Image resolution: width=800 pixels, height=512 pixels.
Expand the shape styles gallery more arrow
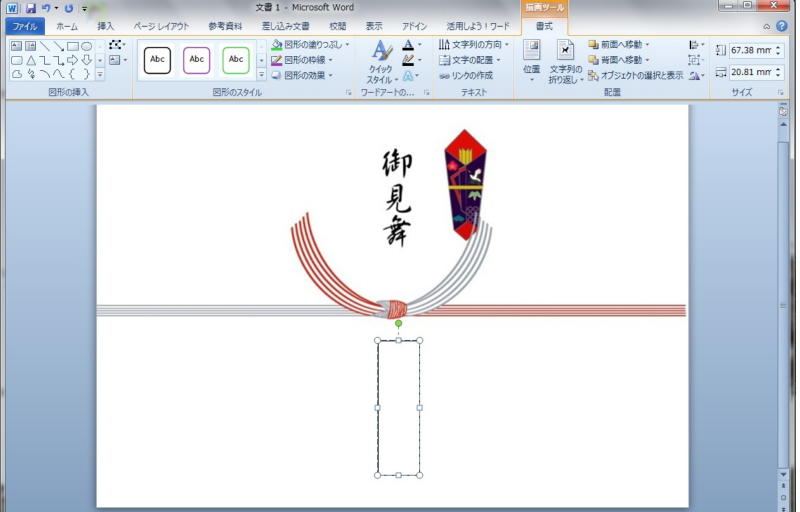click(262, 75)
